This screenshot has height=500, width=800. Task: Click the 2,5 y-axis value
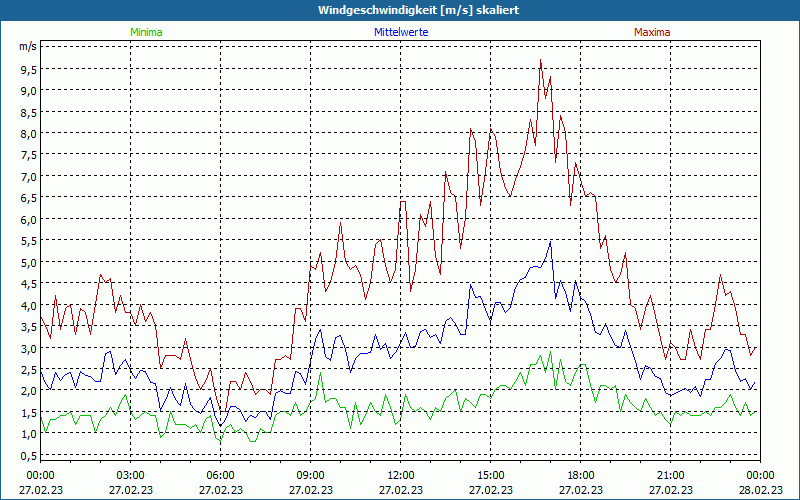tap(29, 369)
